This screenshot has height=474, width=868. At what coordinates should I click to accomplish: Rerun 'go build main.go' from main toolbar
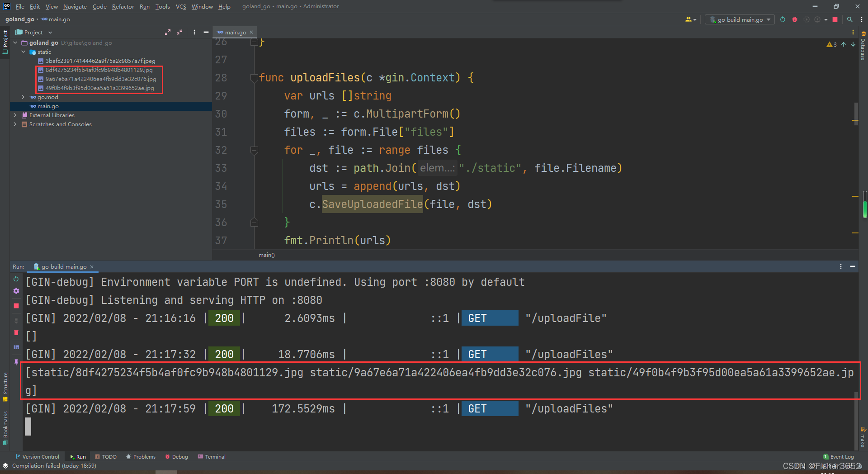point(783,19)
